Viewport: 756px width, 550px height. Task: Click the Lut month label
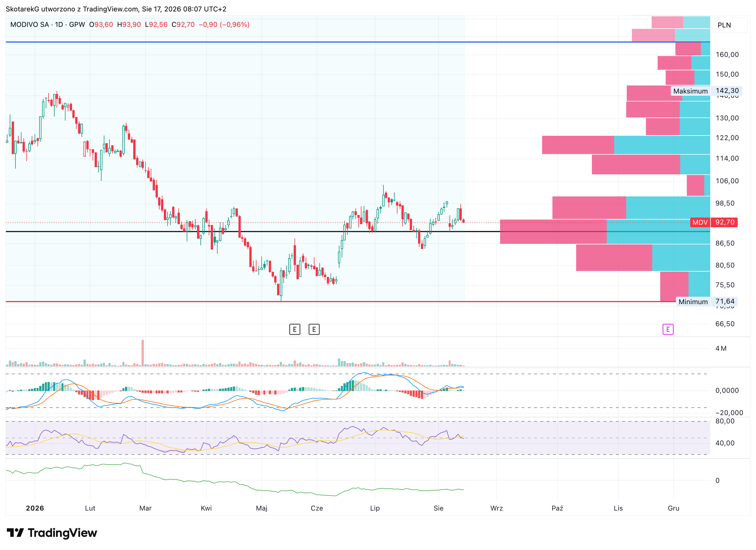[90, 508]
